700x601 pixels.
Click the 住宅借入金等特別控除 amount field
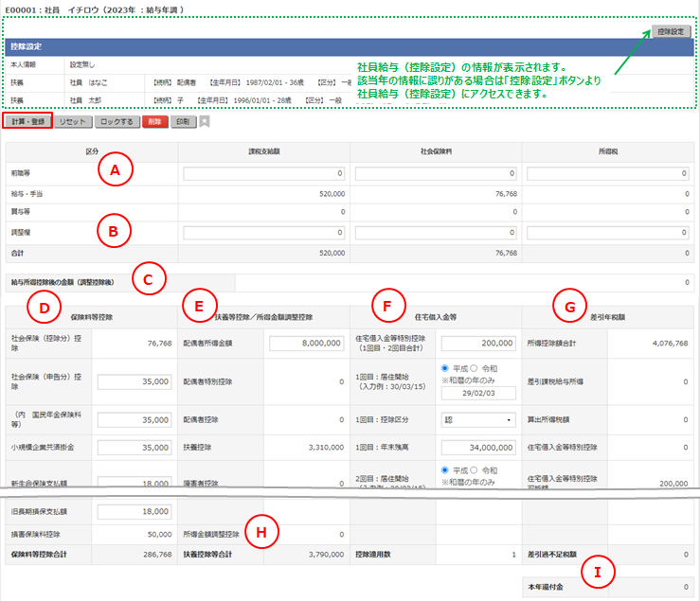[x=478, y=344]
